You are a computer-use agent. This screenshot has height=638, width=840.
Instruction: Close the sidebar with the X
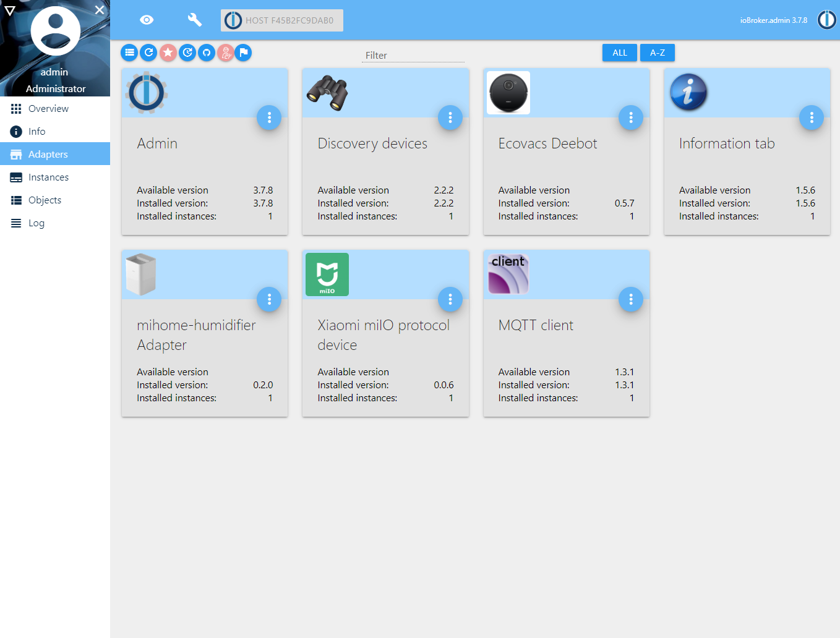(100, 10)
